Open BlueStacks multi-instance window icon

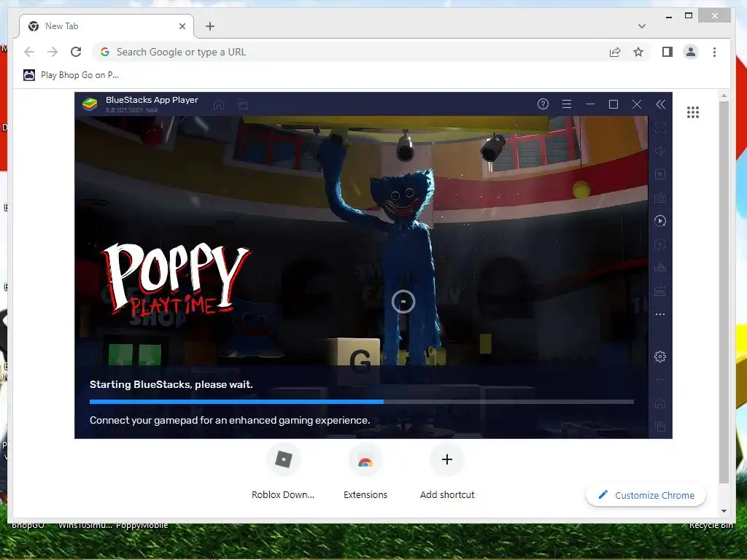click(x=242, y=104)
